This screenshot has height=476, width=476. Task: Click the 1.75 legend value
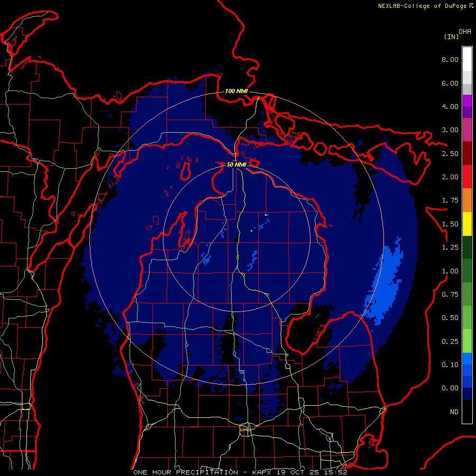450,200
